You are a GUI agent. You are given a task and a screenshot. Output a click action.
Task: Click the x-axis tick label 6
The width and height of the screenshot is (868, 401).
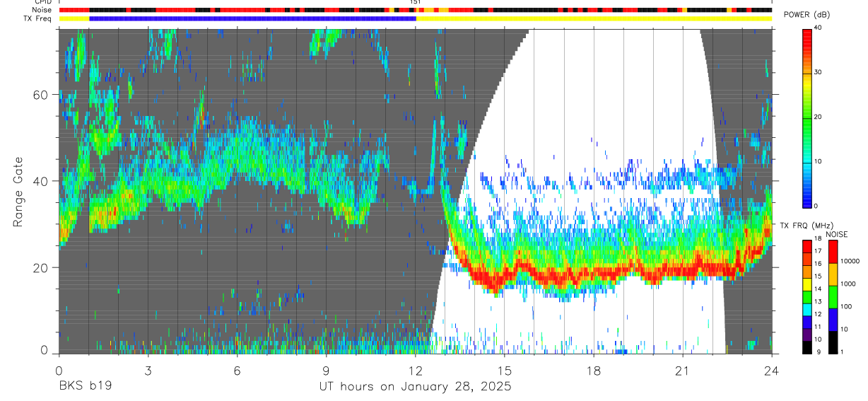237,370
